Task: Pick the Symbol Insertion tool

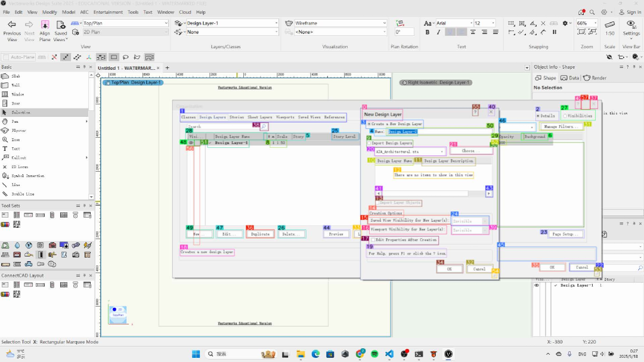Action: pos(27,176)
